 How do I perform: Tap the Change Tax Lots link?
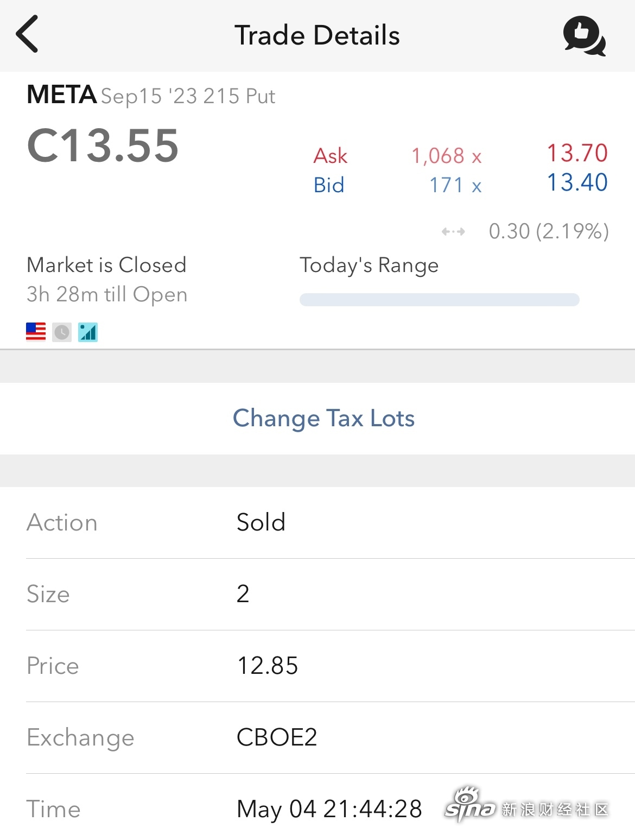(x=323, y=419)
